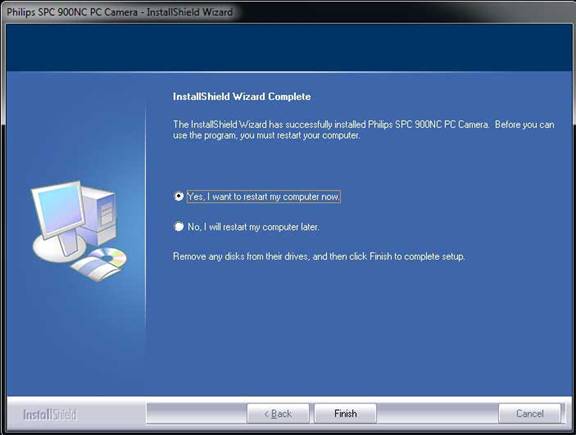This screenshot has width=576, height=435.
Task: Select the restart my computer now radio button
Action: (179, 197)
